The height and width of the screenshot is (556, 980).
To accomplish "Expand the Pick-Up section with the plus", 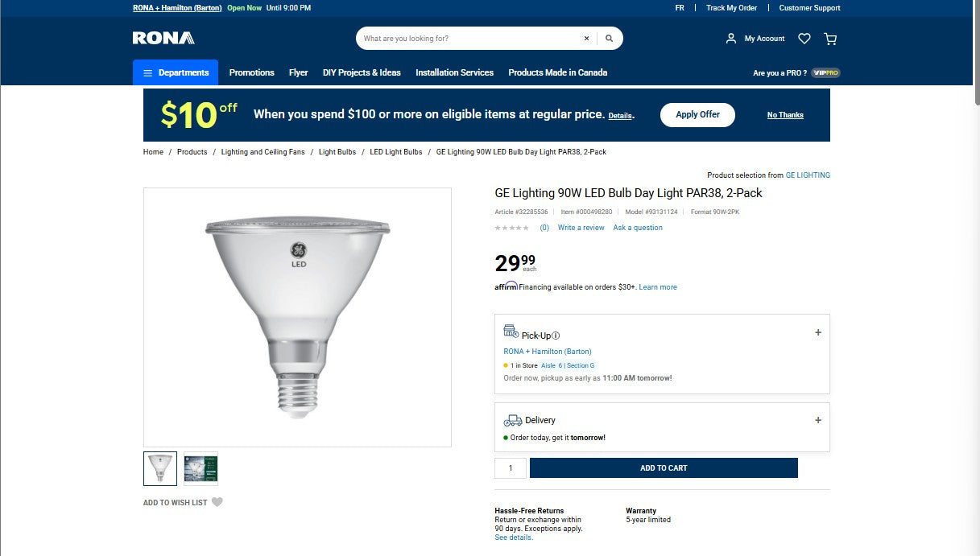I will tap(817, 332).
